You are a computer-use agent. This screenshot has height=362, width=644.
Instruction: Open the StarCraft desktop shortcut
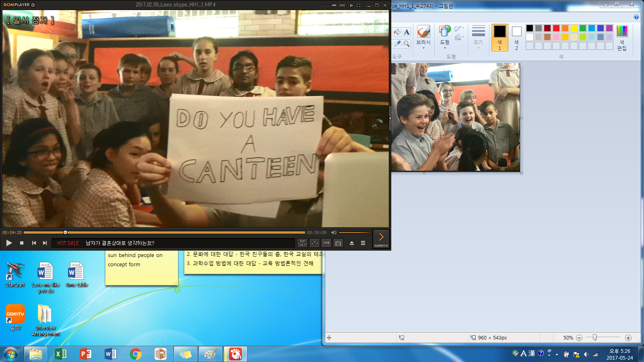(15, 275)
